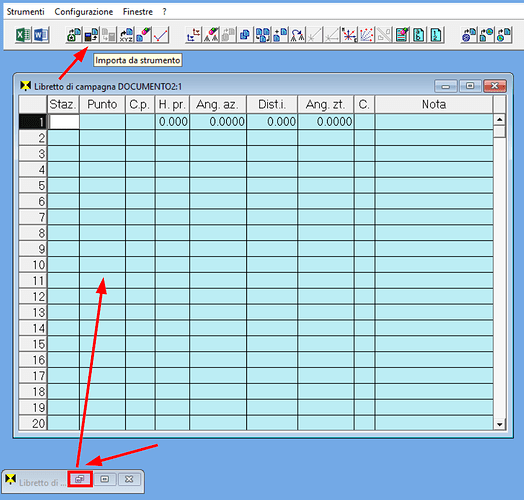Screen dimensions: 524x500
Task: Click the scroll down arrow of table scrollbar
Action: (500, 424)
